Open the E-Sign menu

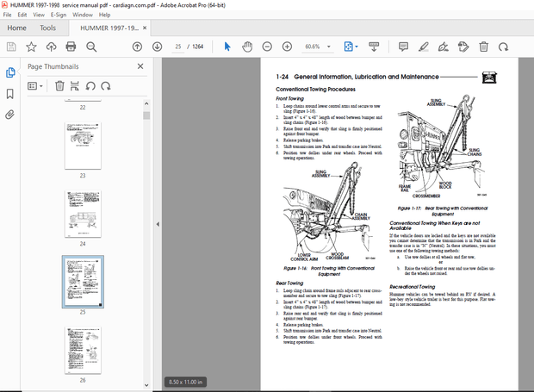click(59, 15)
